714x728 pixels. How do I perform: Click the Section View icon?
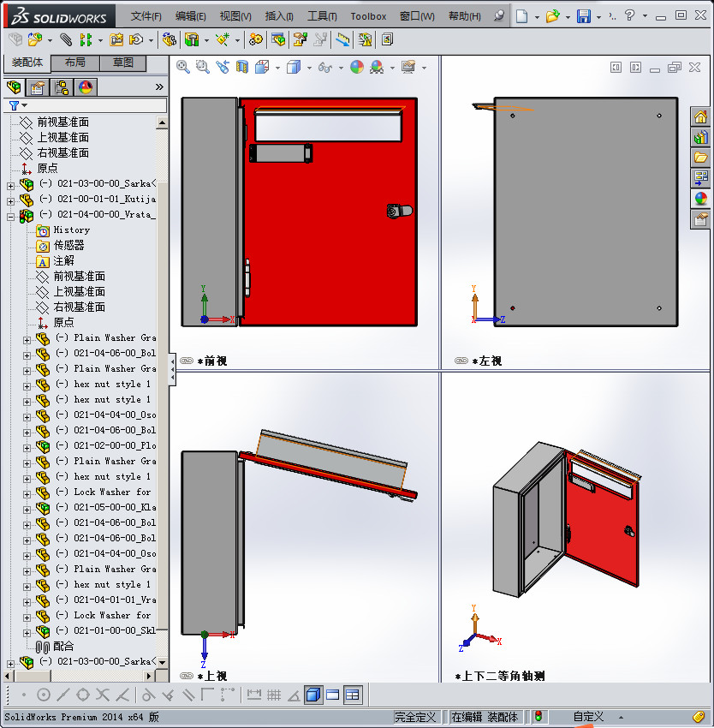point(242,67)
